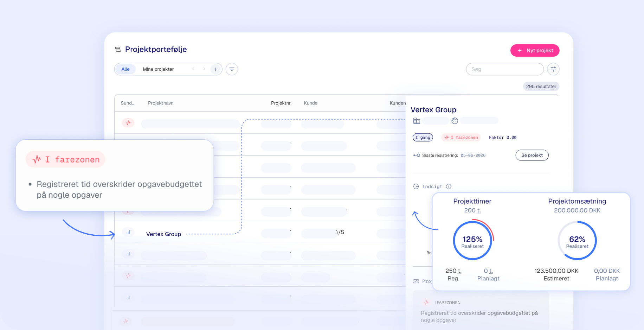
Task: Click the next view chevron
Action: point(204,69)
